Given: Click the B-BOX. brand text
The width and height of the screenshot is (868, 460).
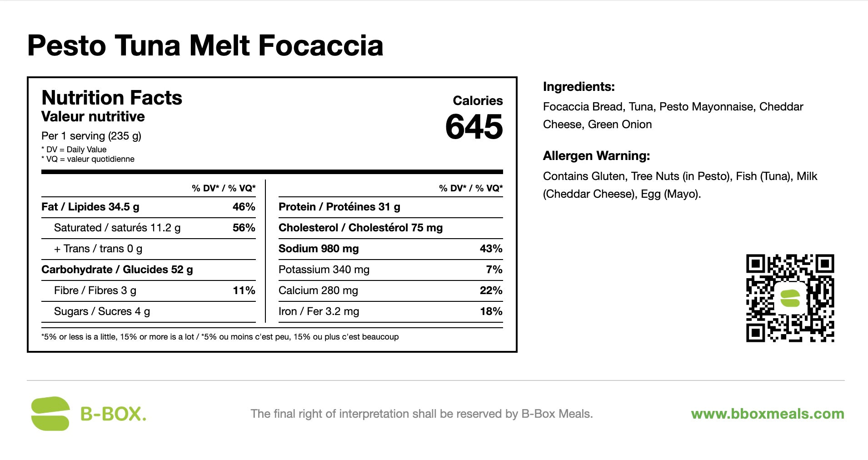Looking at the screenshot, I should coord(113,414).
